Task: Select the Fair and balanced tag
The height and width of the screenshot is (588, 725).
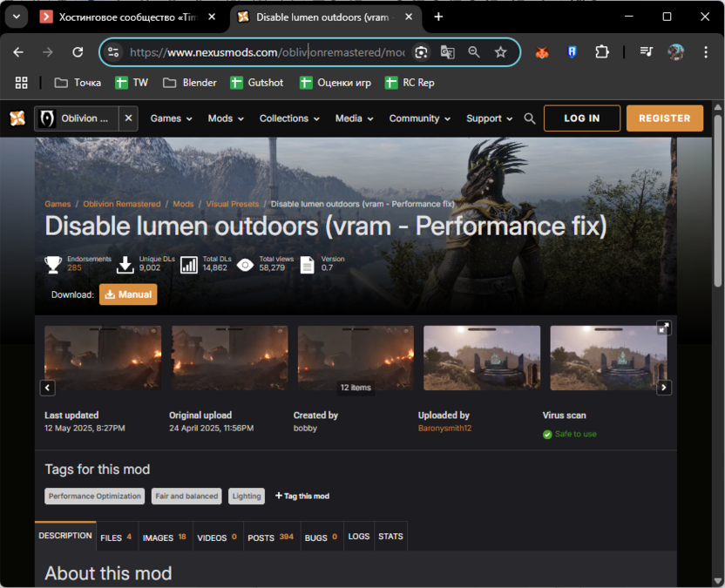Action: (186, 496)
